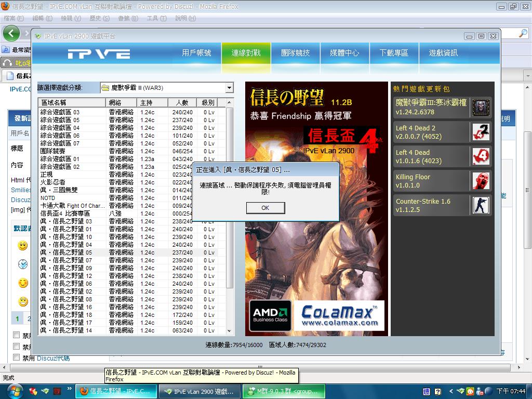This screenshot has width=532, height=399.
Task: Toggle the 禁用 Discuz!代碼 checkbox
Action: 16,357
